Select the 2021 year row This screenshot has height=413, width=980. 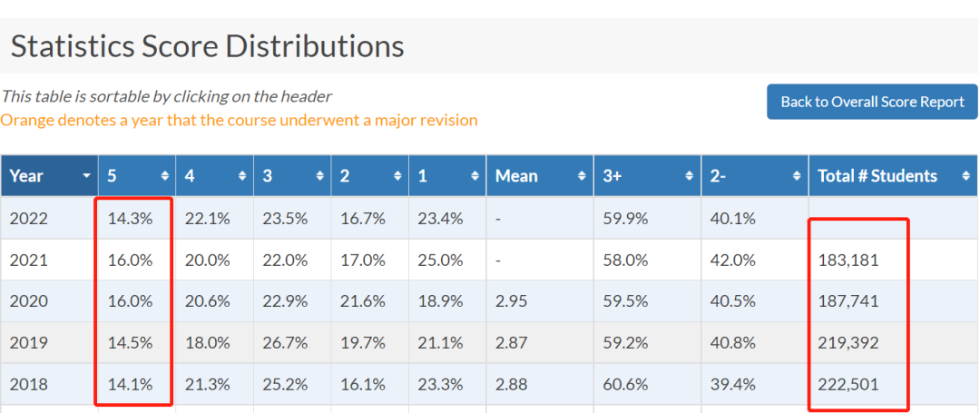coord(489,260)
